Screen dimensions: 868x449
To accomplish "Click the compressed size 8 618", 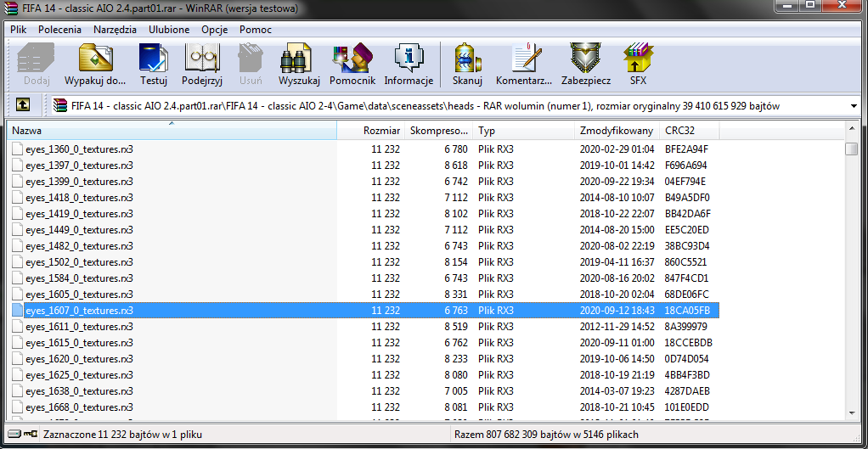I will 456,166.
